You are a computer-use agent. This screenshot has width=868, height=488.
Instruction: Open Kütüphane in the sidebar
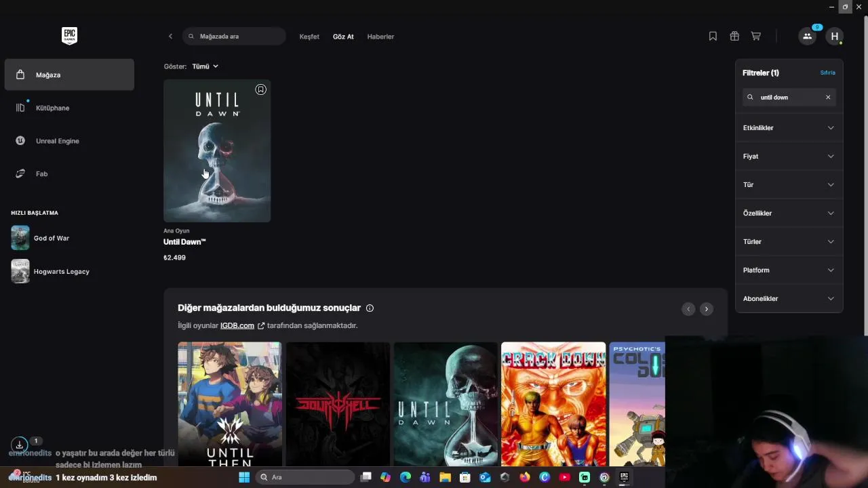(x=69, y=108)
